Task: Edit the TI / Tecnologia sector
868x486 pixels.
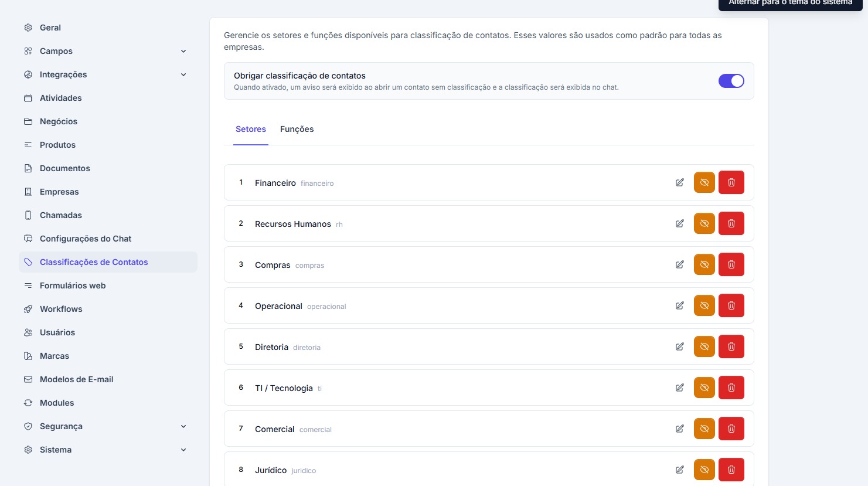Action: click(x=679, y=388)
